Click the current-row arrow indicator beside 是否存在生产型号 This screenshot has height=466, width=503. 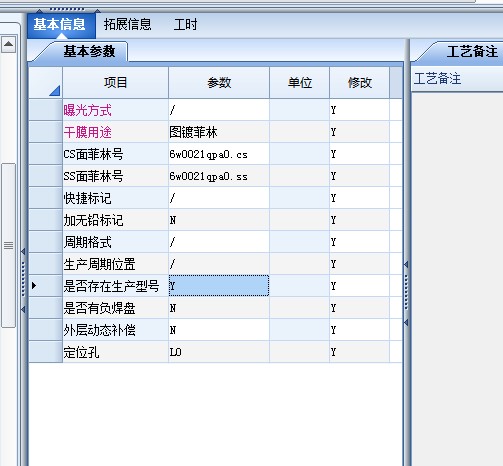[34, 286]
